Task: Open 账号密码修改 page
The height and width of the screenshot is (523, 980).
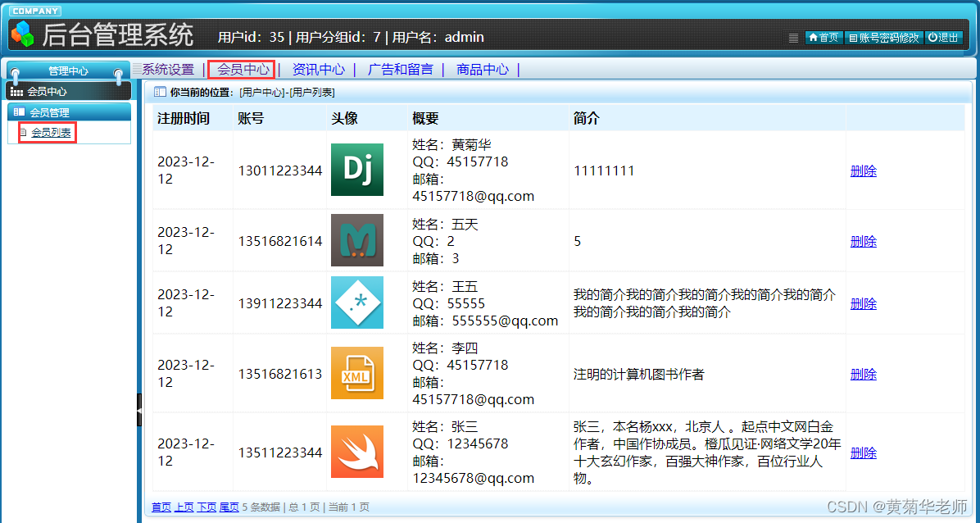Action: tap(884, 38)
